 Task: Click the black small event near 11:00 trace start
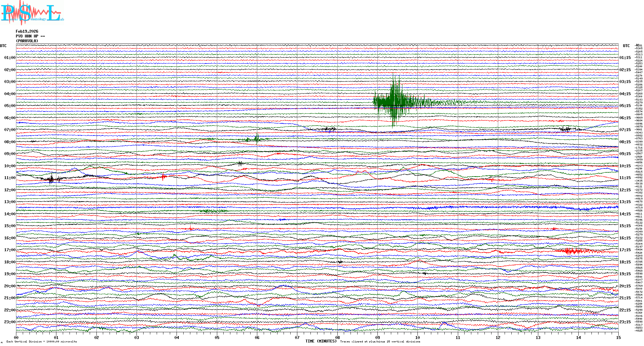(51, 178)
